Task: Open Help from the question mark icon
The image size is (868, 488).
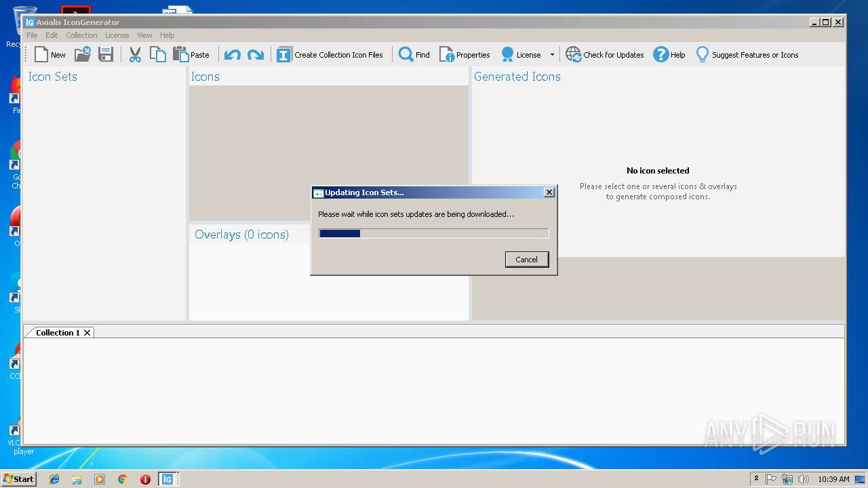Action: (669, 55)
